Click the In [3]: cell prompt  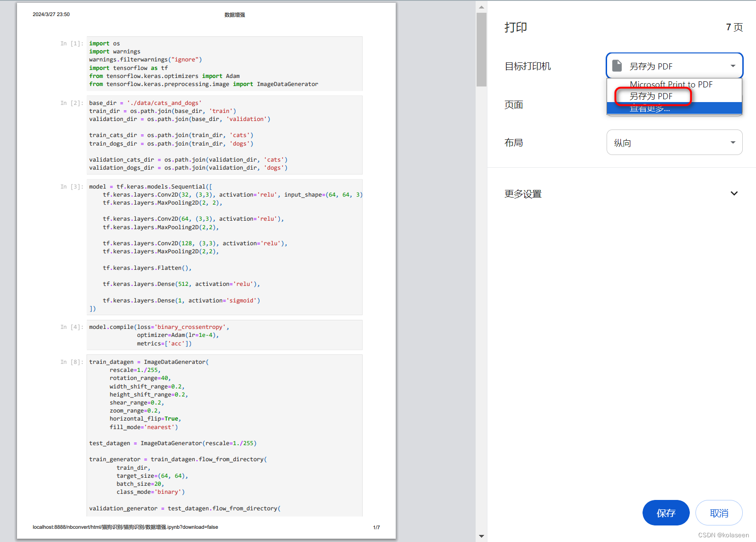(x=72, y=187)
